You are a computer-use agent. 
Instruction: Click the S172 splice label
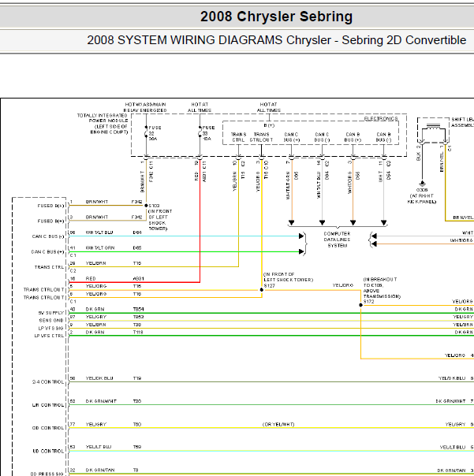coord(368,302)
